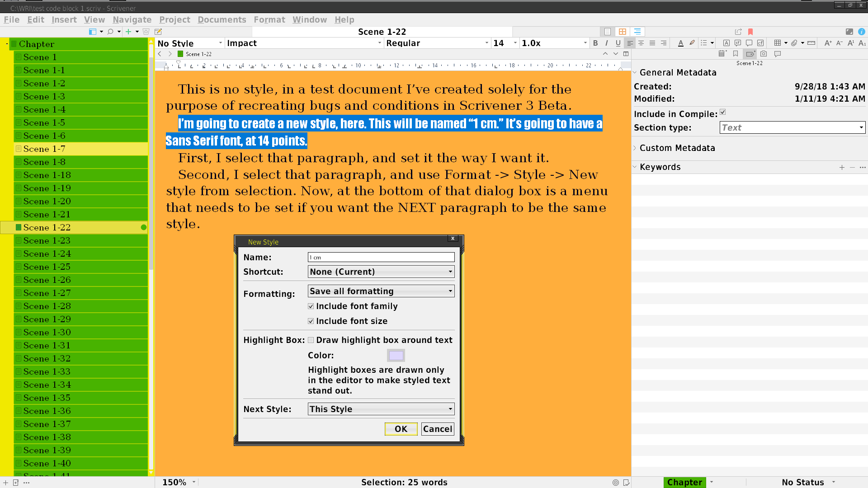Image resolution: width=868 pixels, height=488 pixels.
Task: Set left text alignment
Action: click(630, 43)
